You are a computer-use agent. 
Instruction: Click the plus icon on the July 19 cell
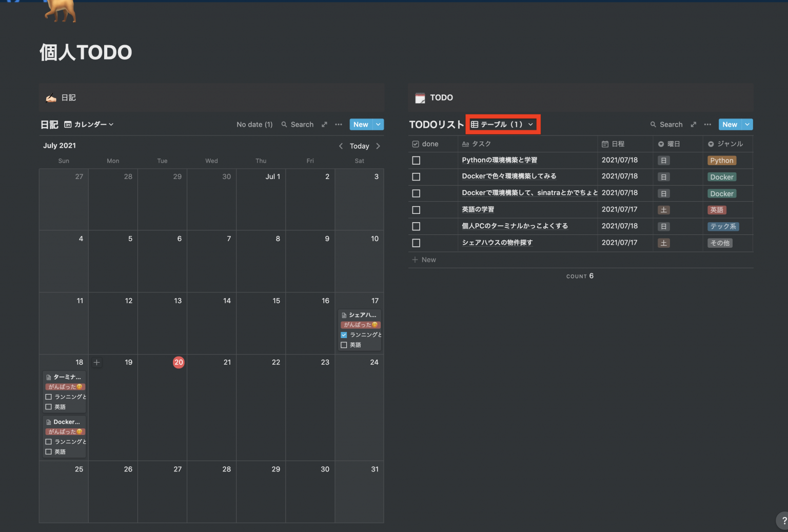pyautogui.click(x=96, y=363)
